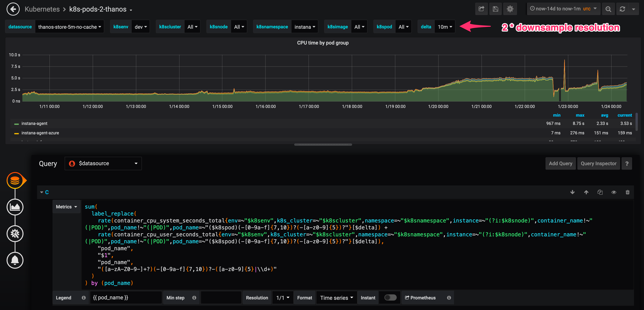Open the delta interval dropdown showing 10m
The width and height of the screenshot is (644, 310).
445,26
